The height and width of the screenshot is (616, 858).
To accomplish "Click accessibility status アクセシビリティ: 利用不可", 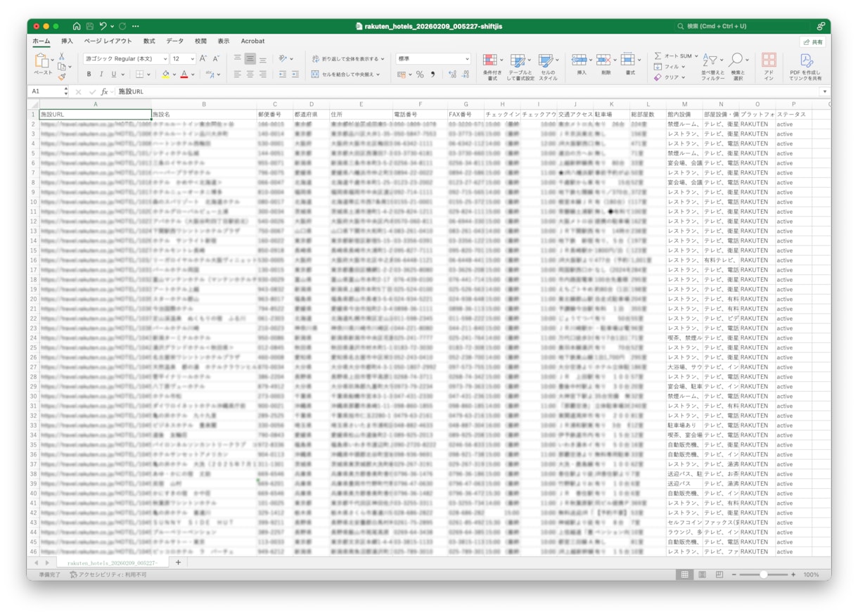I will tap(108, 575).
